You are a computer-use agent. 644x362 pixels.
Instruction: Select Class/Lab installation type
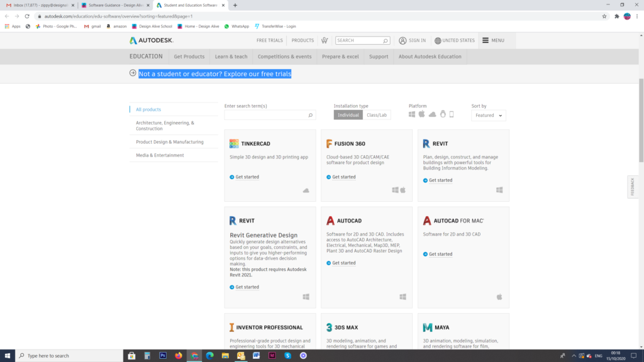[377, 115]
